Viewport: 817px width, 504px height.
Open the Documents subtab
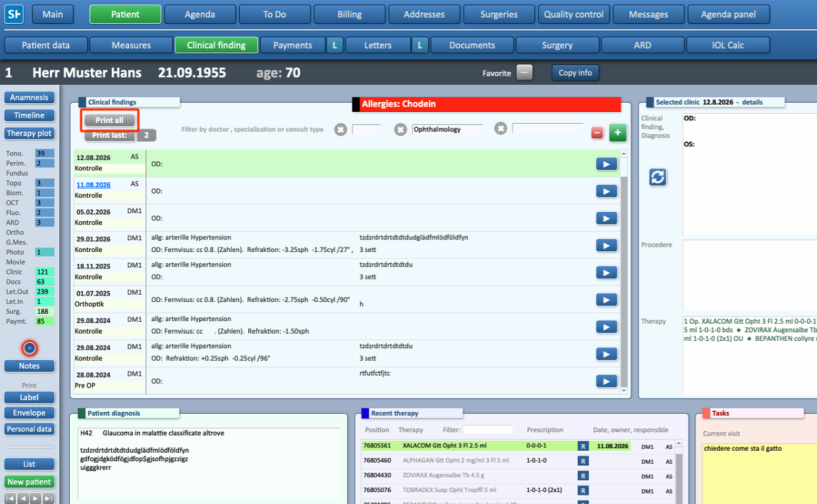click(x=472, y=45)
